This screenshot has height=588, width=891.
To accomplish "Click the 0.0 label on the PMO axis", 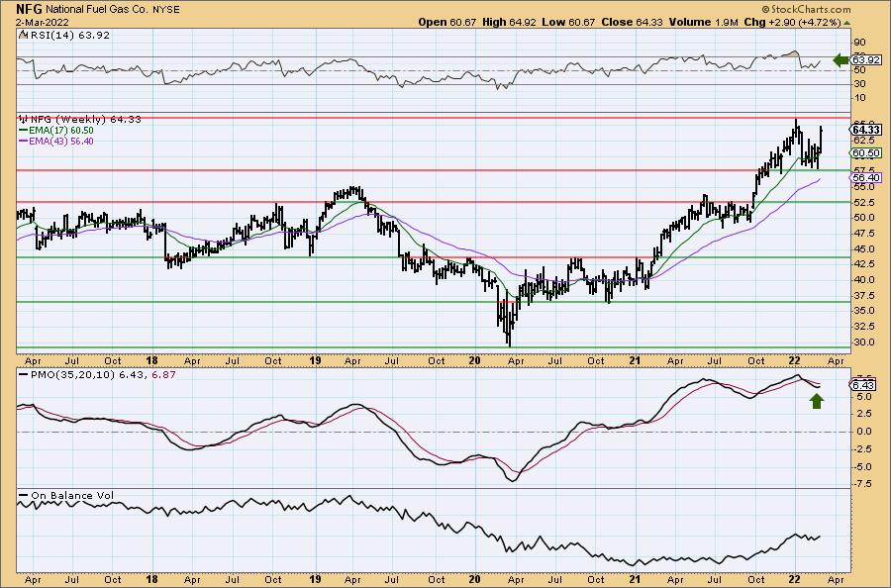I will pos(864,432).
